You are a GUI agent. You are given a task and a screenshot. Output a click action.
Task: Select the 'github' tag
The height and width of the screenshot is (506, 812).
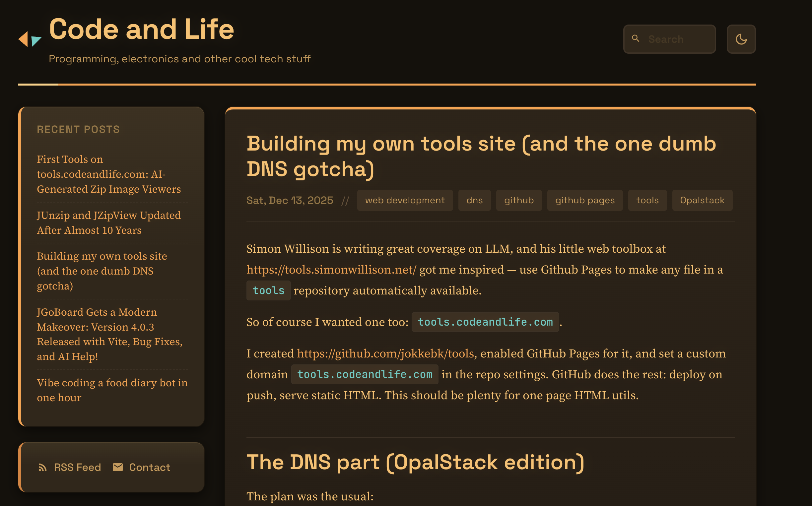click(518, 200)
